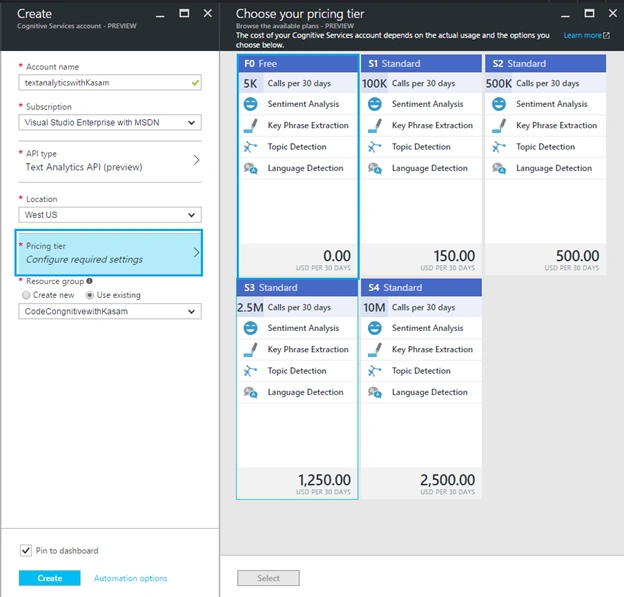The height and width of the screenshot is (597, 624).
Task: Open the Subscription dropdown
Action: pos(110,123)
